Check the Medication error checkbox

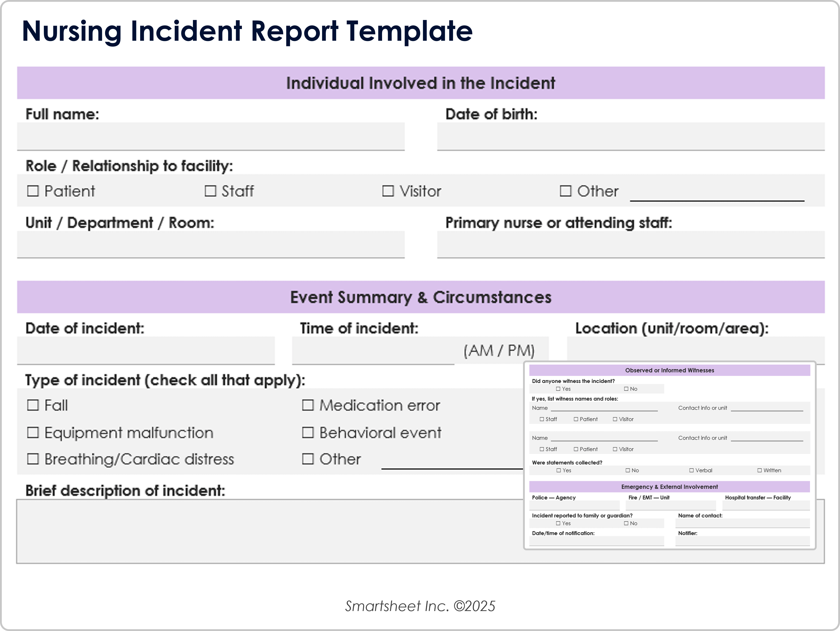(308, 405)
